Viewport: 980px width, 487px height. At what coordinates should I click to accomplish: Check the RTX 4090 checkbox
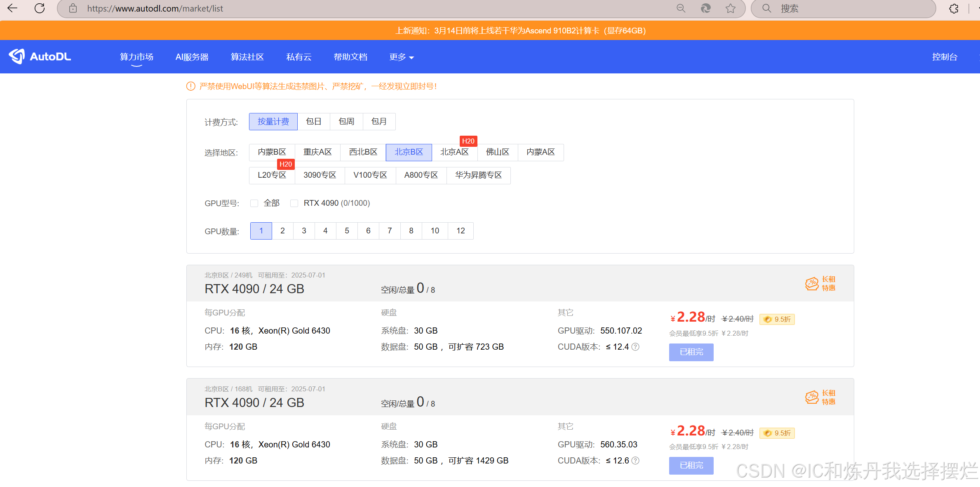[x=294, y=203]
